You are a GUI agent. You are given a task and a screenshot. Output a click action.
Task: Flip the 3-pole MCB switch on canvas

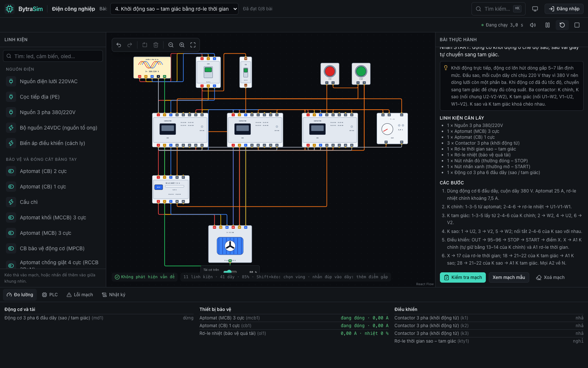(x=208, y=72)
